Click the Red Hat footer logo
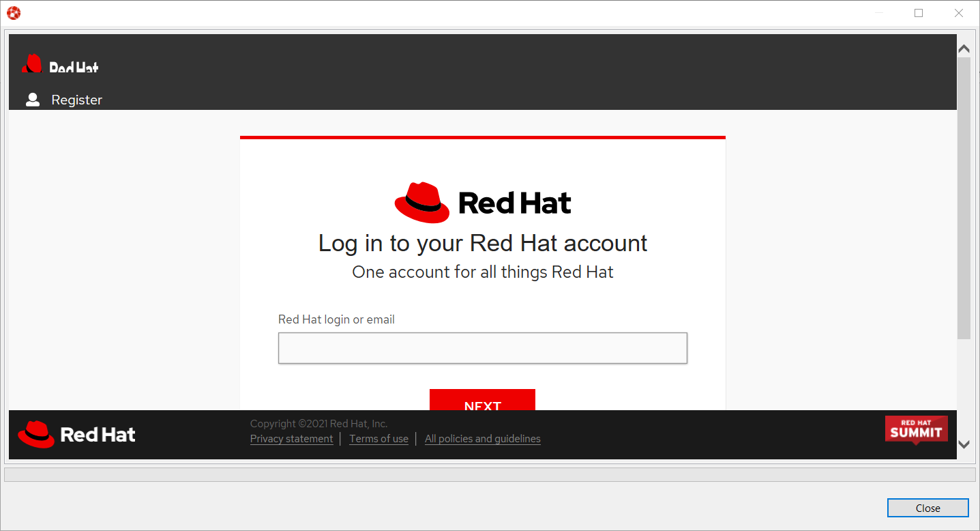980x531 pixels. (76, 434)
